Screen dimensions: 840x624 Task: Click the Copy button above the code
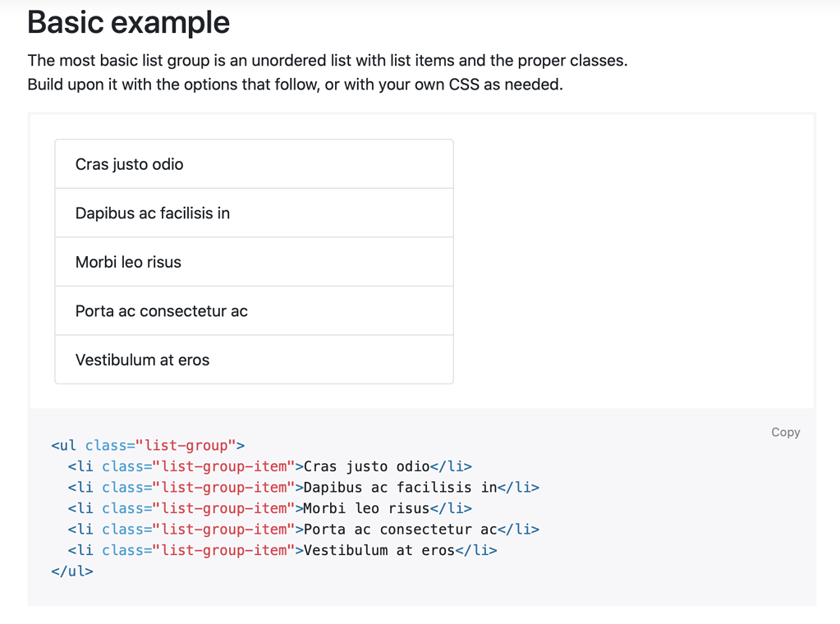tap(785, 432)
